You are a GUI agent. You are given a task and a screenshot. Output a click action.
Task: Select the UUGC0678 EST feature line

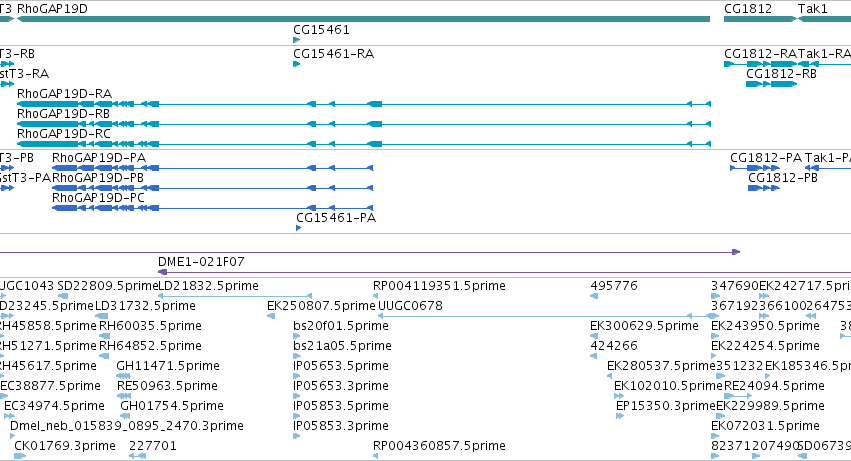pos(549,316)
